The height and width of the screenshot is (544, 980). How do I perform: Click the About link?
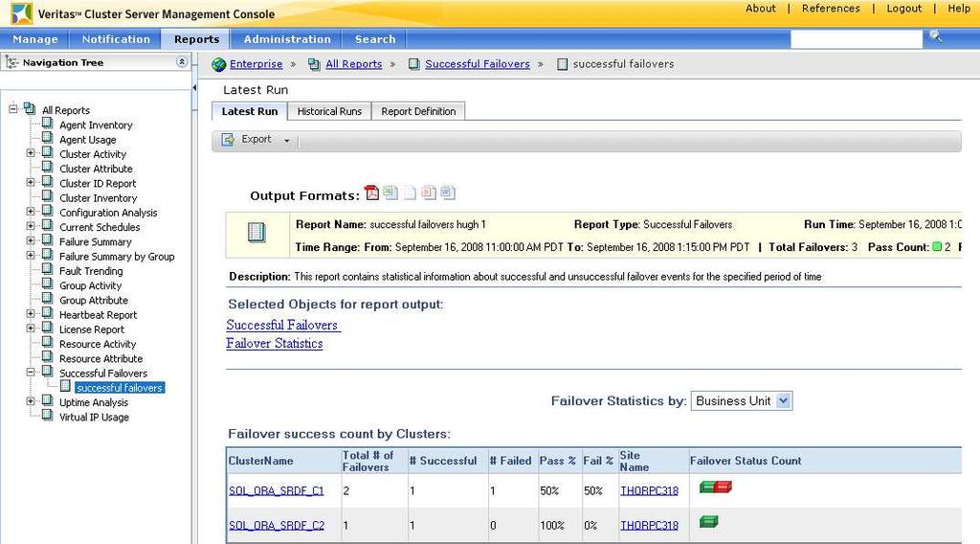(x=761, y=8)
